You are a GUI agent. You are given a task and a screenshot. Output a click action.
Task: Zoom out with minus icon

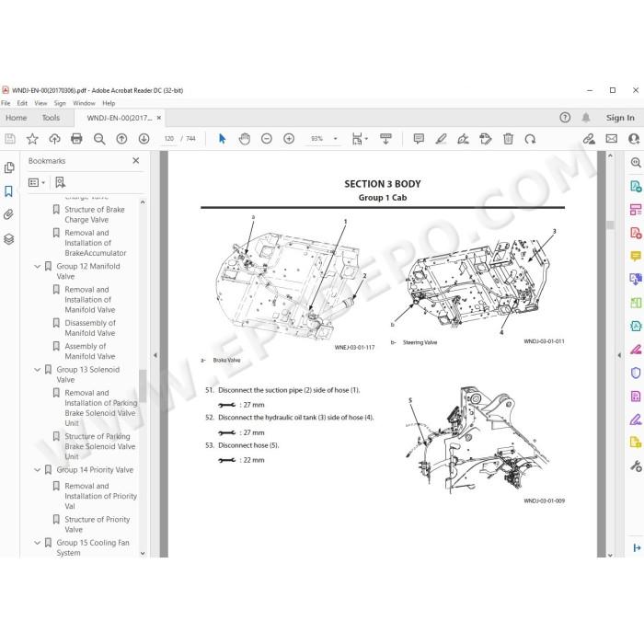point(267,139)
